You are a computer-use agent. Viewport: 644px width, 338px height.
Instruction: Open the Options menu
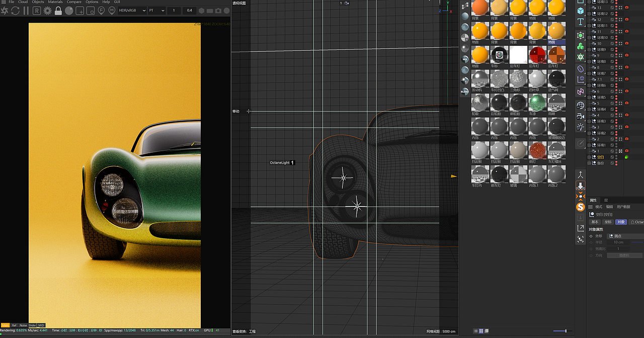point(92,2)
